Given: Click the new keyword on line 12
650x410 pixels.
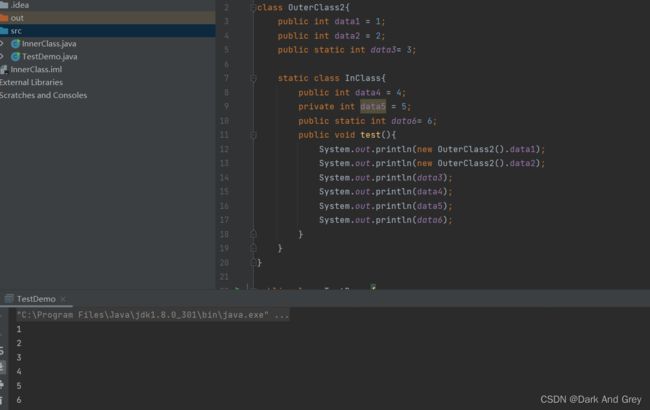Looking at the screenshot, I should (424, 149).
